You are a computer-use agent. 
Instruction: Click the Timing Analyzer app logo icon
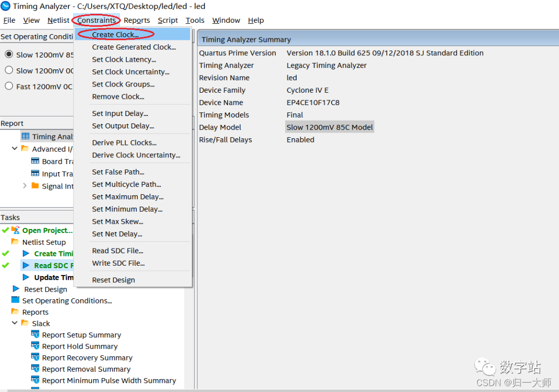coord(6,6)
